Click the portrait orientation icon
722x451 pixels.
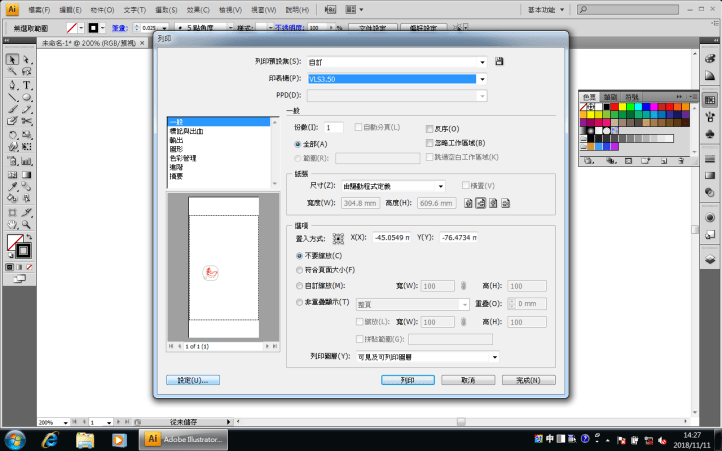coord(469,203)
